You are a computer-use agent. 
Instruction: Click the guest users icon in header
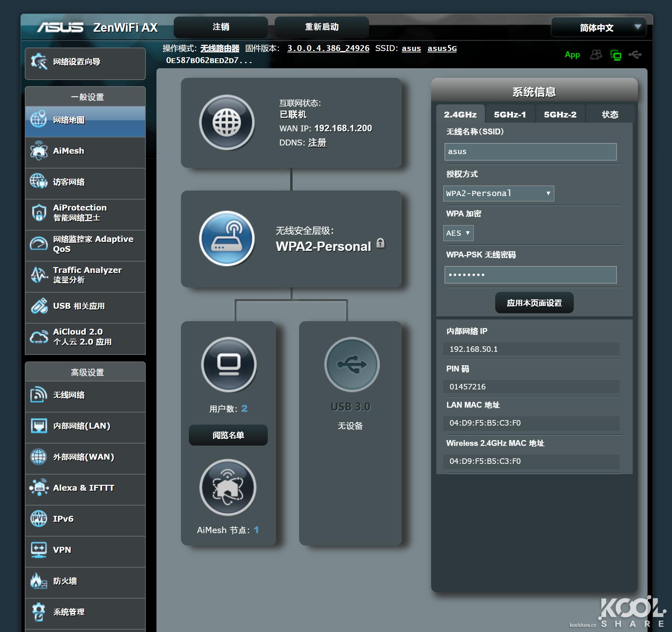(x=597, y=55)
